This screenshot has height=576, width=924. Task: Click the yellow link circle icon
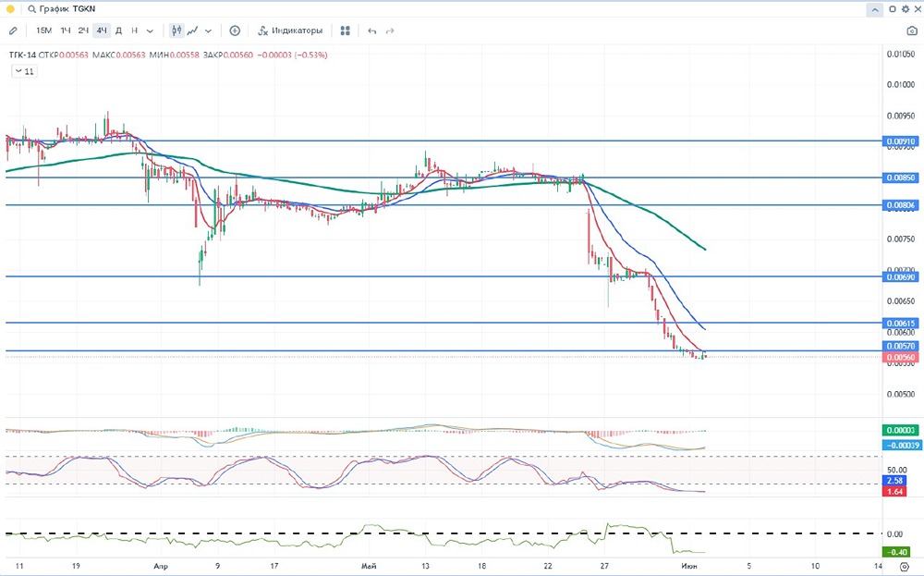tap(10, 9)
